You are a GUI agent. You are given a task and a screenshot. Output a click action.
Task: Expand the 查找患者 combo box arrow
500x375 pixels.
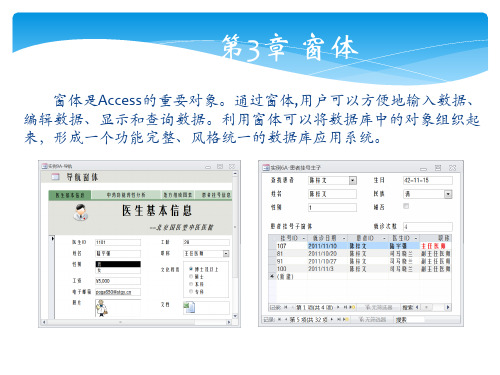pos(353,181)
